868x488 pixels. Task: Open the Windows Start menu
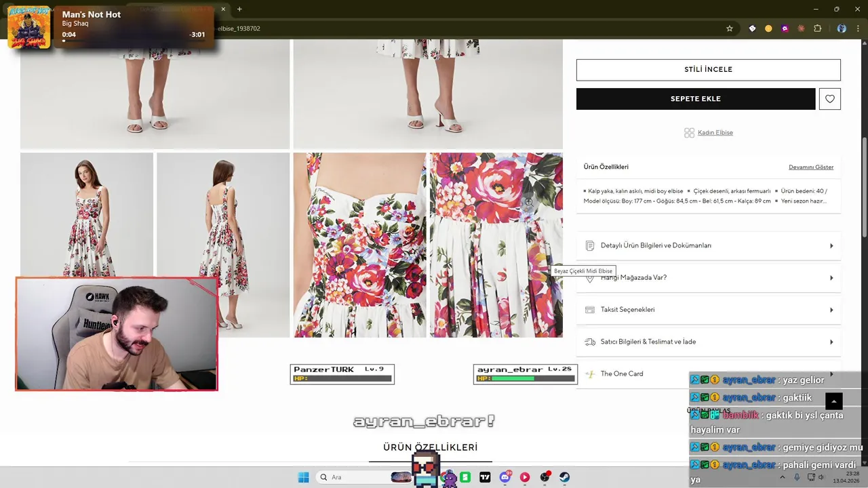point(303,477)
